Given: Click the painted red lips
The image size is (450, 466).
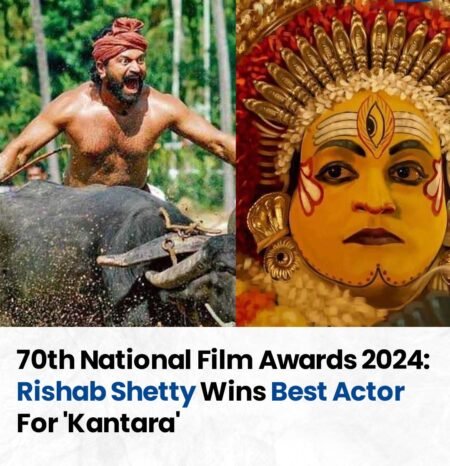Looking at the screenshot, I should (368, 236).
